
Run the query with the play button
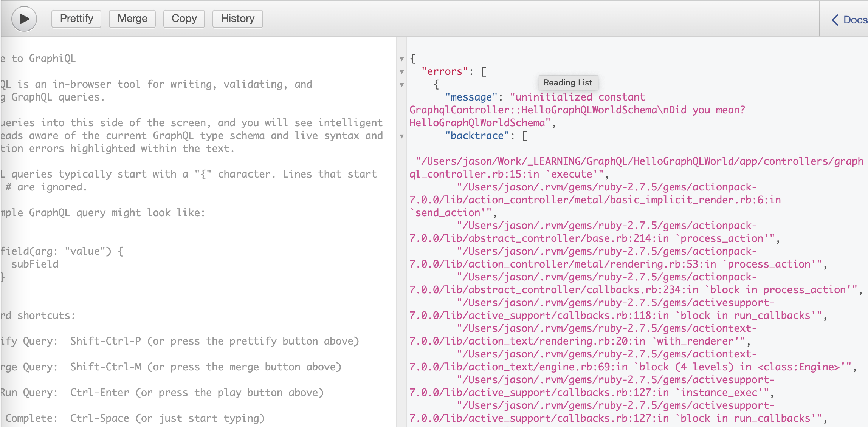(x=24, y=19)
